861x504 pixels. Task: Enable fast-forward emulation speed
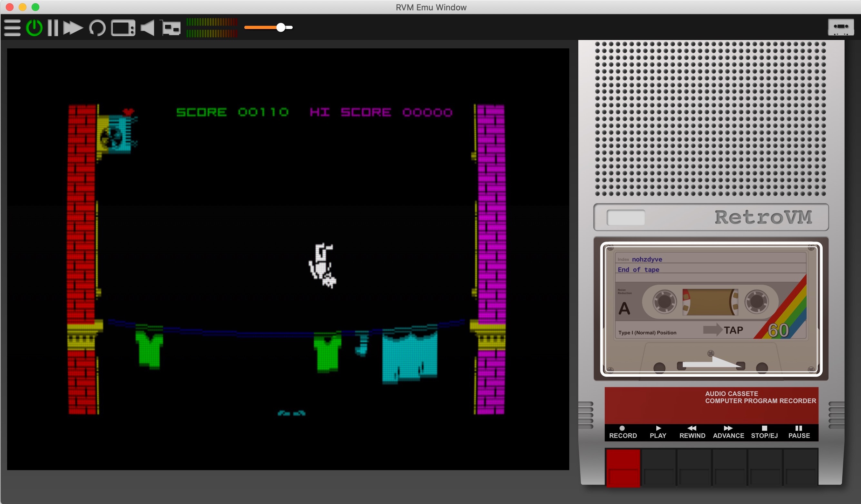point(73,28)
